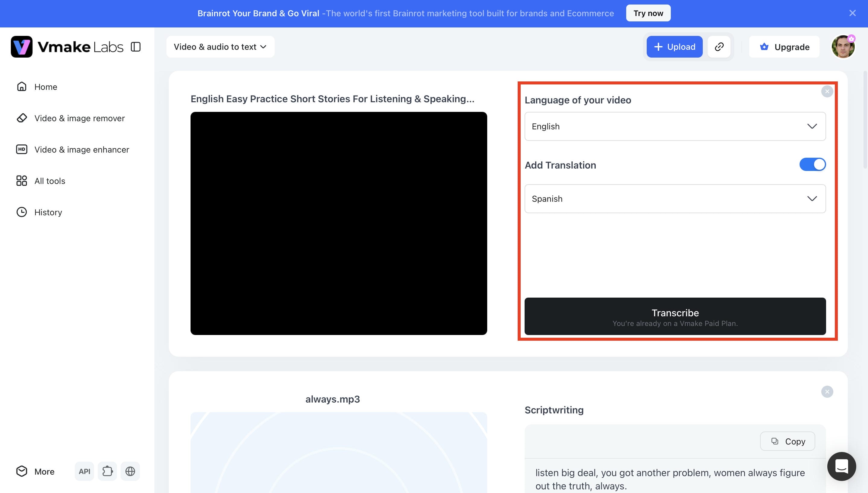Click the English Easy Practice video title
Image resolution: width=868 pixels, height=493 pixels.
[333, 99]
